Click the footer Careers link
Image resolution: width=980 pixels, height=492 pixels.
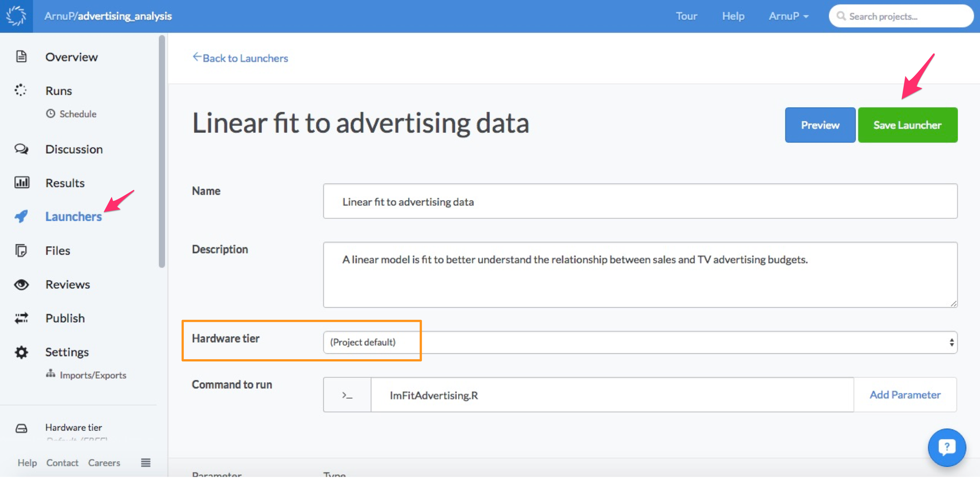pyautogui.click(x=104, y=463)
